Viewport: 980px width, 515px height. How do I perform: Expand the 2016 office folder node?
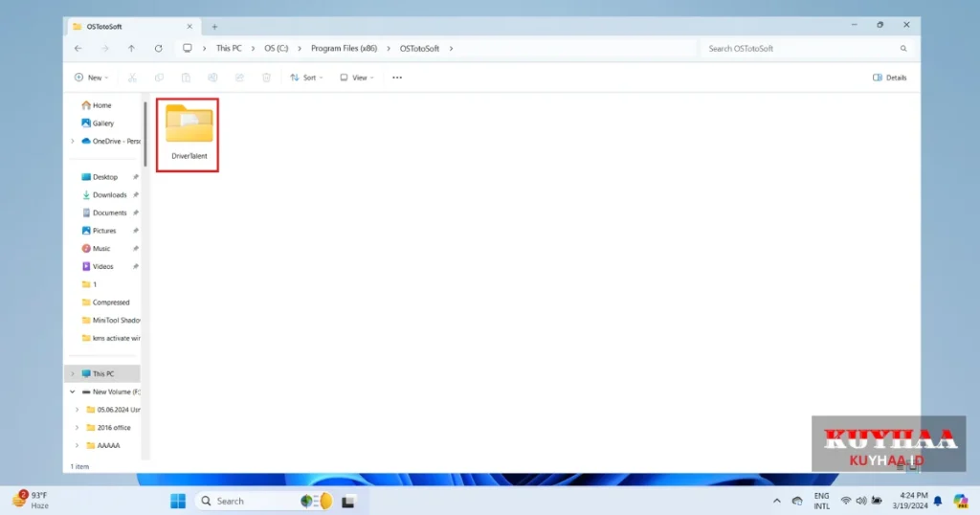click(x=77, y=428)
